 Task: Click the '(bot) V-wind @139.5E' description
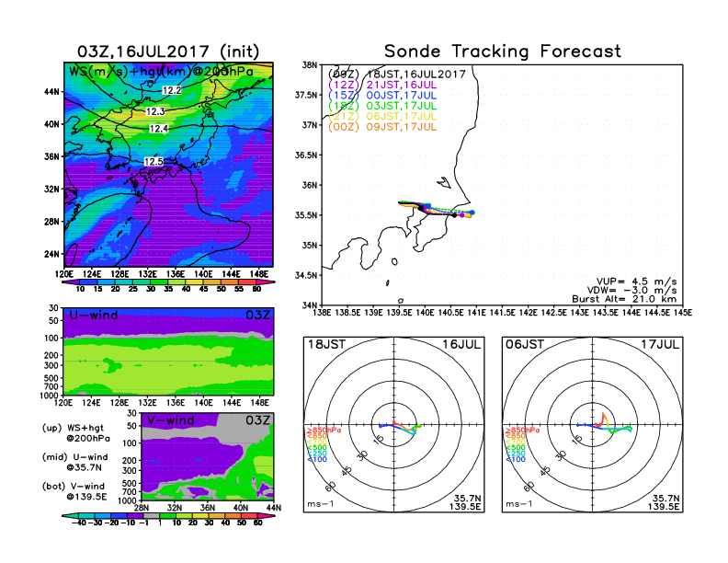(x=74, y=491)
